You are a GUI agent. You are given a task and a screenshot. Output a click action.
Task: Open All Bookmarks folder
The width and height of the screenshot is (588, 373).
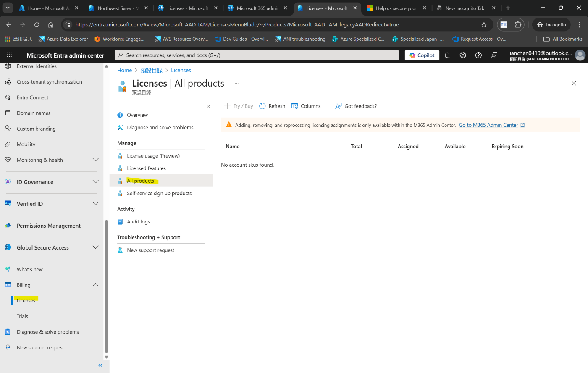(x=563, y=39)
